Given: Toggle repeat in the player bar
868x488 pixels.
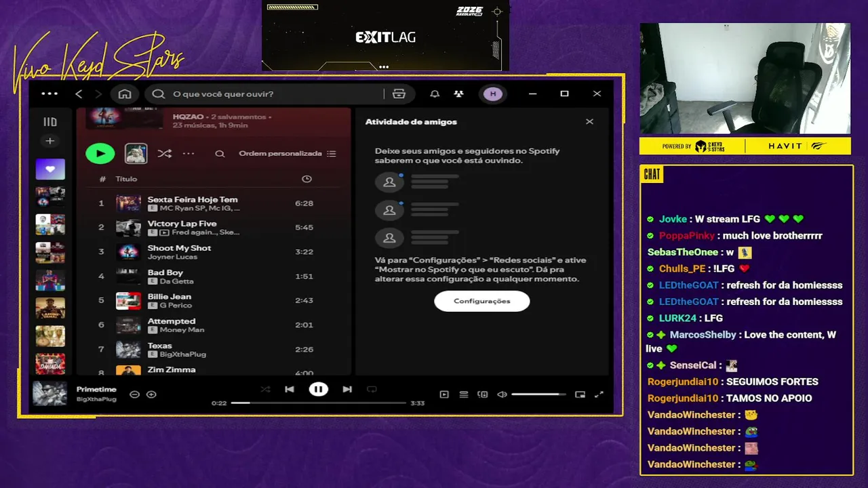Looking at the screenshot, I should 372,389.
